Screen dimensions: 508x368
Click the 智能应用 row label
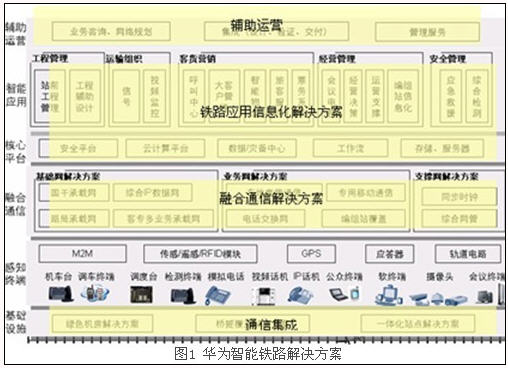(x=16, y=95)
